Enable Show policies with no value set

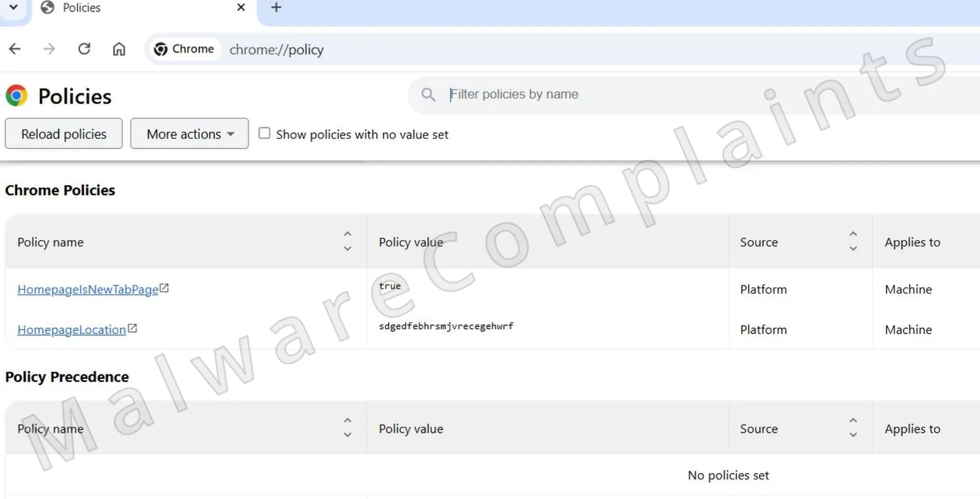(x=264, y=134)
